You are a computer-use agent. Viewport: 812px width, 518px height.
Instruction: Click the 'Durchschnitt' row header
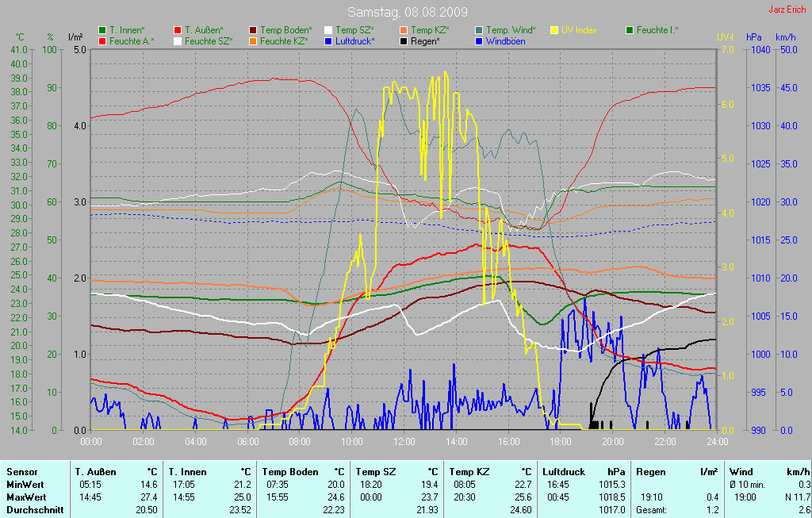pos(35,510)
